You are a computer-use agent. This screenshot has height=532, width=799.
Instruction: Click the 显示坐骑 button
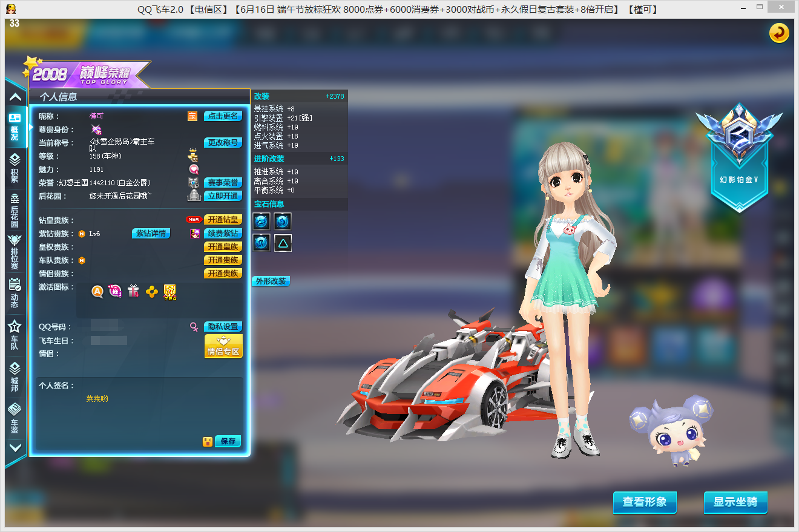(x=735, y=502)
